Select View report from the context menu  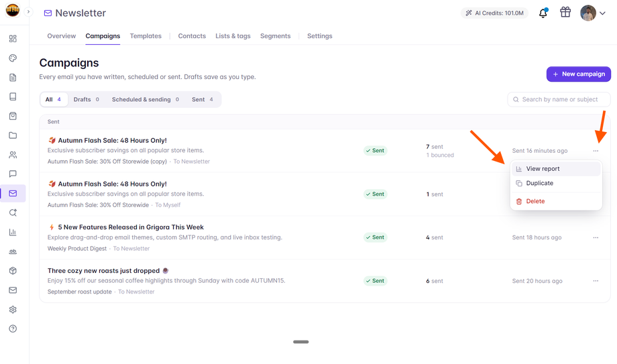coord(556,169)
